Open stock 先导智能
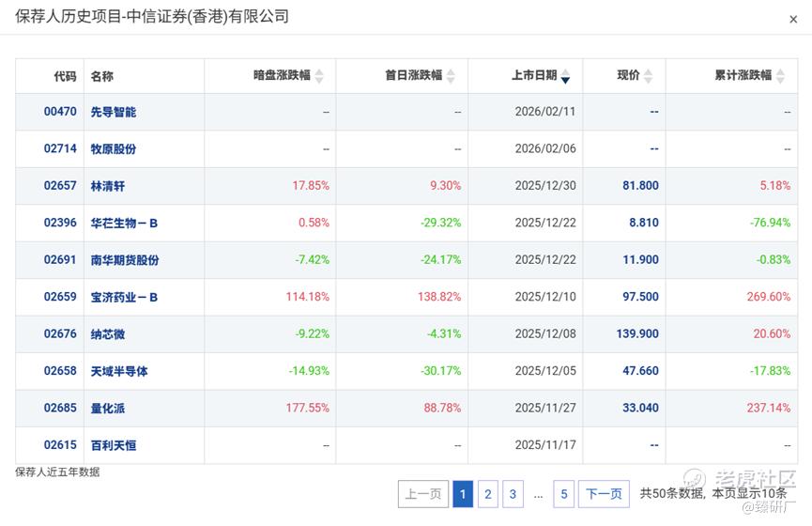812x526 pixels. pos(114,112)
